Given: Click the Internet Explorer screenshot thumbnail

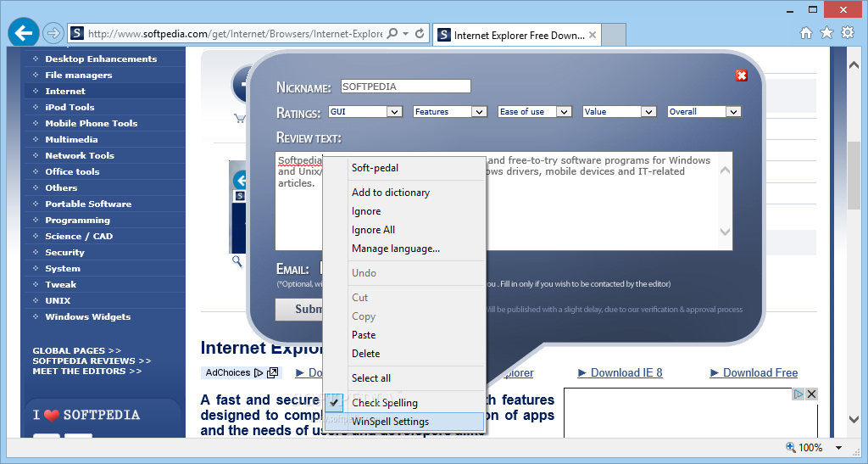Looking at the screenshot, I should click(x=237, y=206).
